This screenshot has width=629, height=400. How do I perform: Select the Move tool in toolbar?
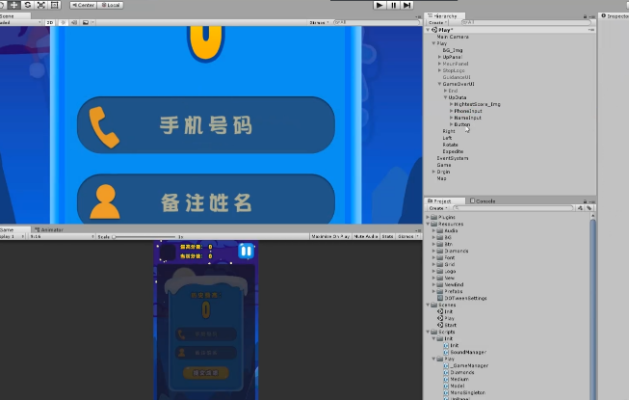[14, 5]
